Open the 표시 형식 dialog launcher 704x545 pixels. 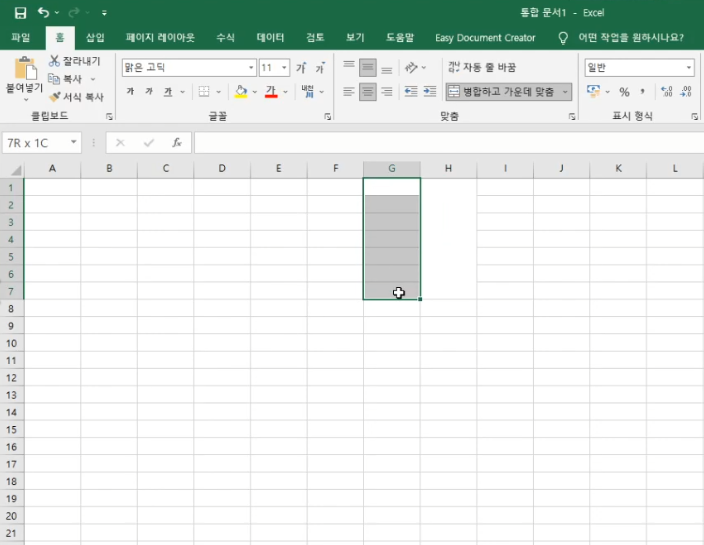click(695, 117)
